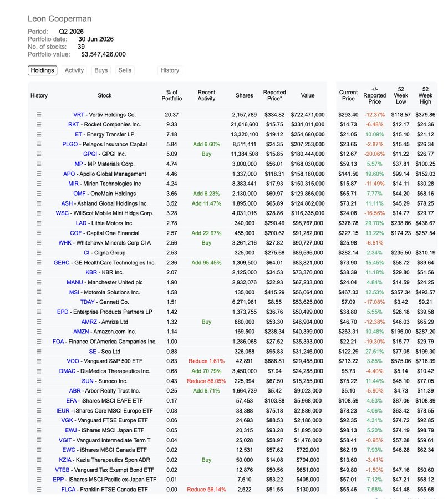Image resolution: width=448 pixels, height=499 pixels.
Task: Open history icon for MP Materials row
Action: point(39,164)
